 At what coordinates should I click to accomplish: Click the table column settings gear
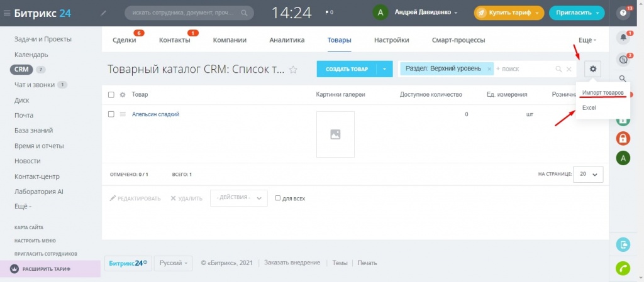click(123, 95)
